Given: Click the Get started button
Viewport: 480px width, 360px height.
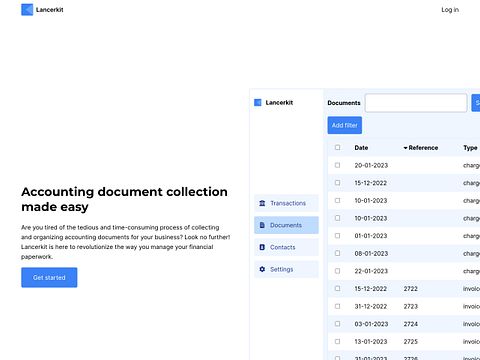Looking at the screenshot, I should point(49,277).
